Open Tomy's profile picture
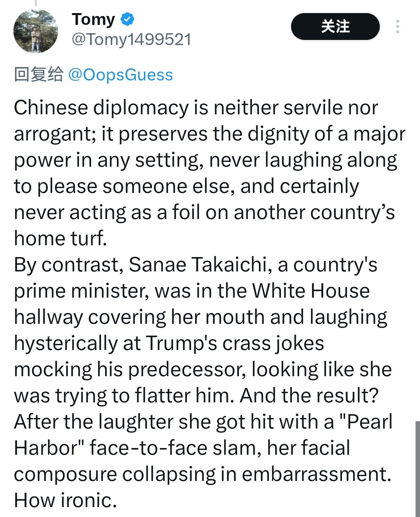 click(x=36, y=31)
